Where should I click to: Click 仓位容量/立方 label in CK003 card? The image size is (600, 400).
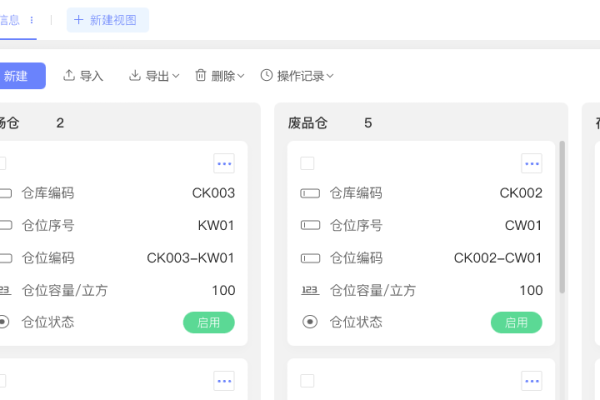pos(65,291)
